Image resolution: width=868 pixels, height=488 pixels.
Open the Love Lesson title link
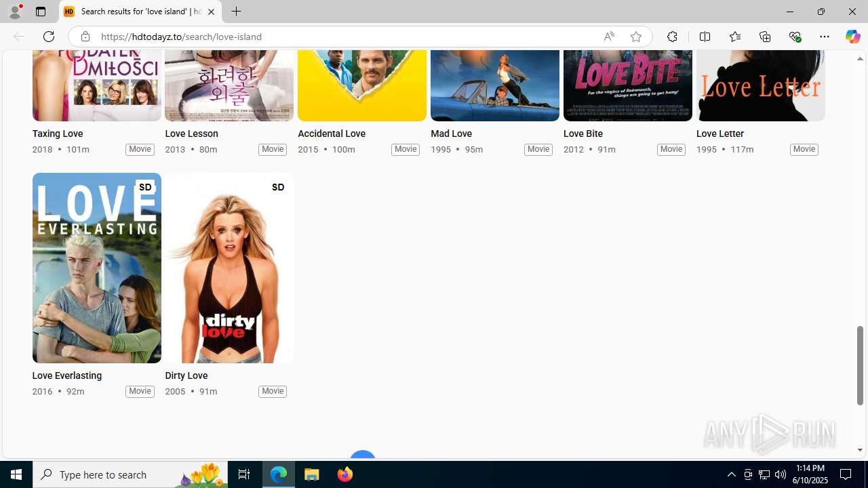pos(191,134)
